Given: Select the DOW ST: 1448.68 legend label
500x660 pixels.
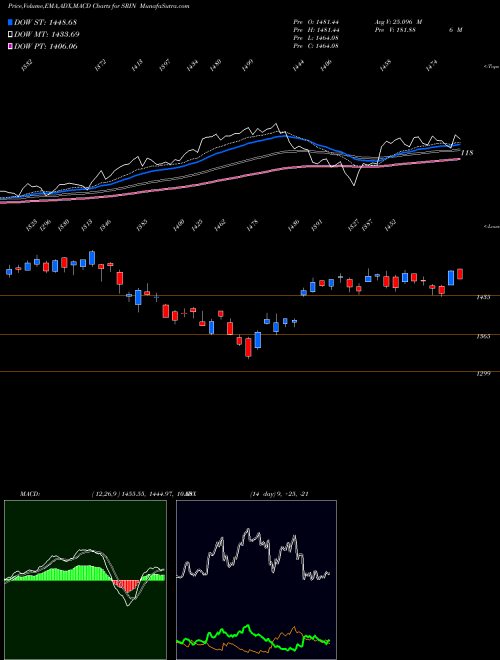Looking at the screenshot, I should [x=45, y=23].
